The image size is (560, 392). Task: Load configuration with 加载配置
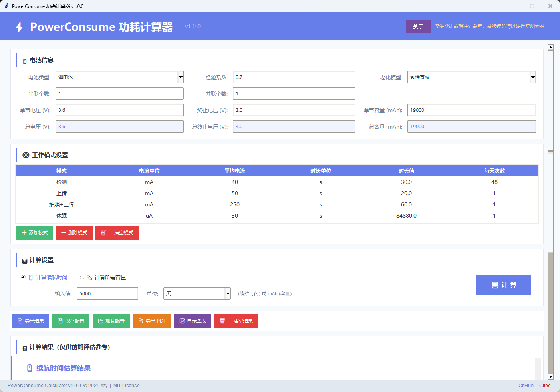click(x=111, y=321)
